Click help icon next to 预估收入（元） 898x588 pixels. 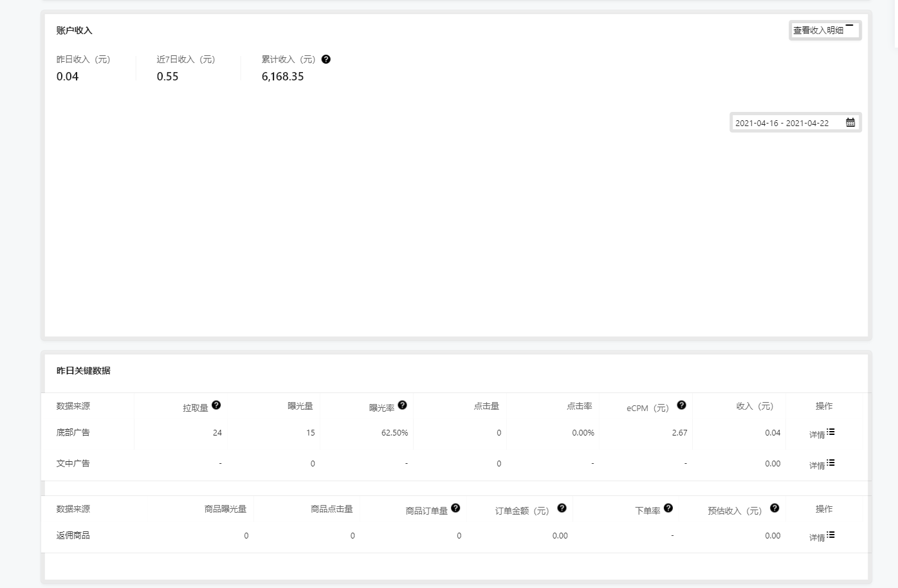774,508
